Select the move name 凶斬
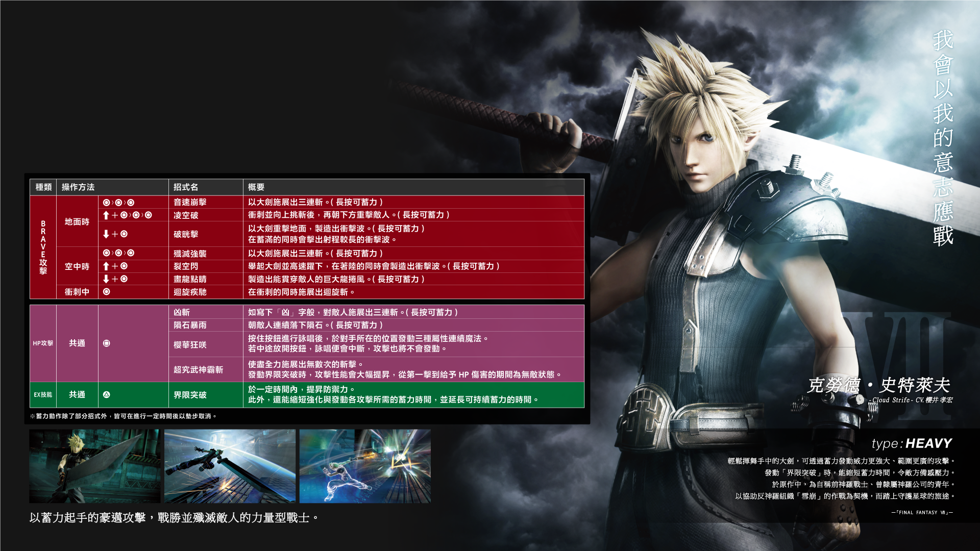Screen dimensions: 980x551 point(182,312)
